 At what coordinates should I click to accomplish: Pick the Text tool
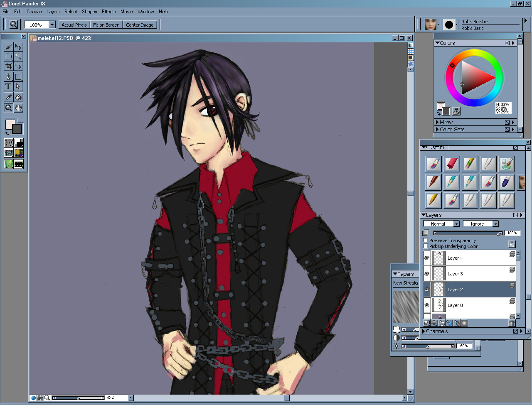click(9, 86)
